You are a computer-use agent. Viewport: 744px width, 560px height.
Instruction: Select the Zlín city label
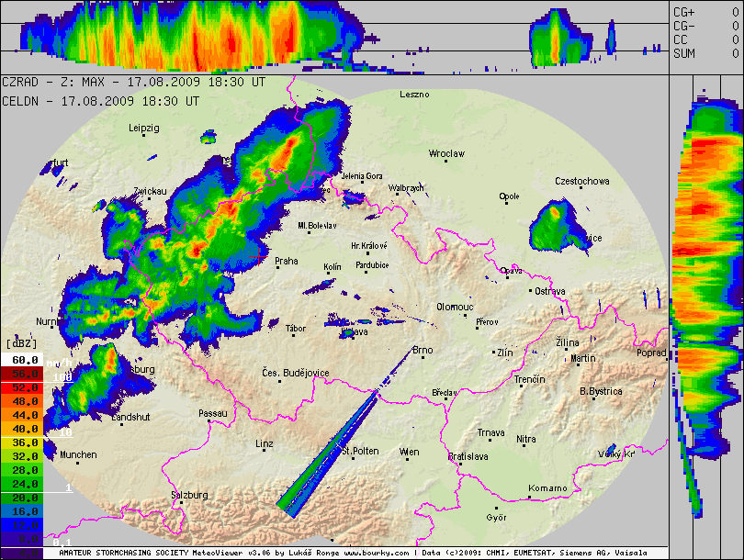click(x=505, y=353)
